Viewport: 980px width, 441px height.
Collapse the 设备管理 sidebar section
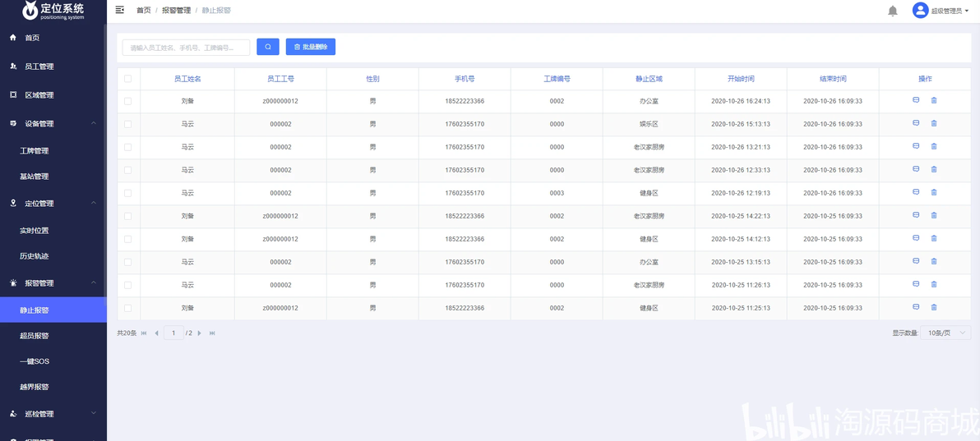pos(94,124)
